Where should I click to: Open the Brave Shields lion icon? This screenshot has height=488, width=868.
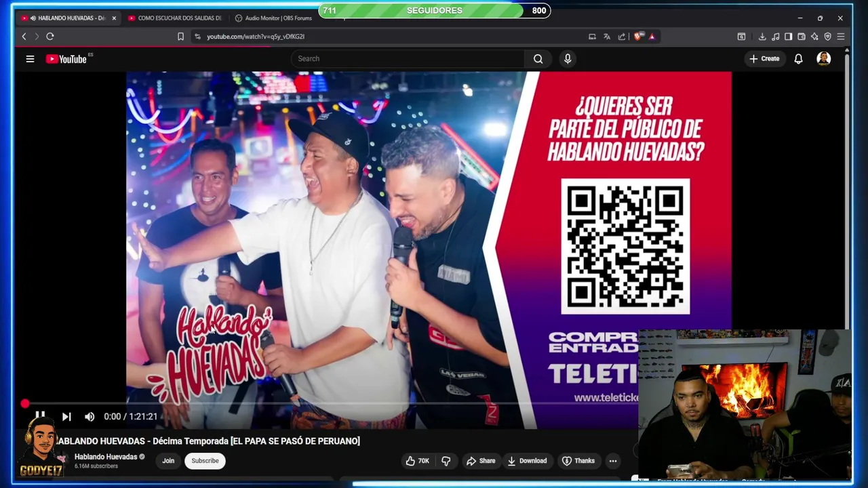coord(638,37)
